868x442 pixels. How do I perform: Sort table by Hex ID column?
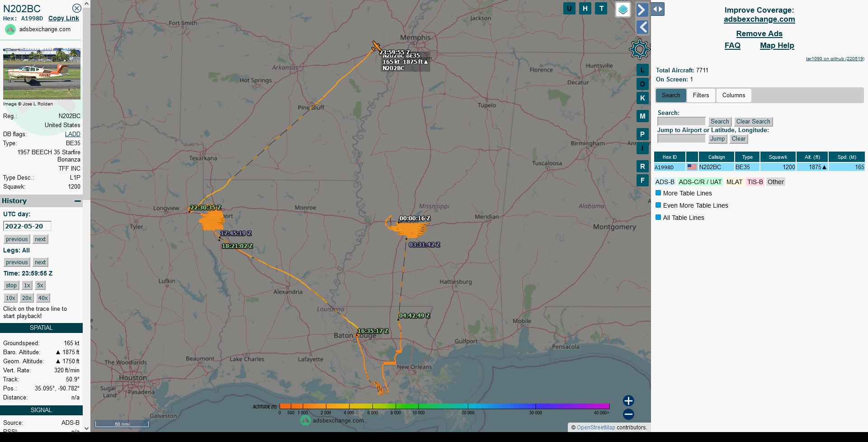(x=670, y=157)
